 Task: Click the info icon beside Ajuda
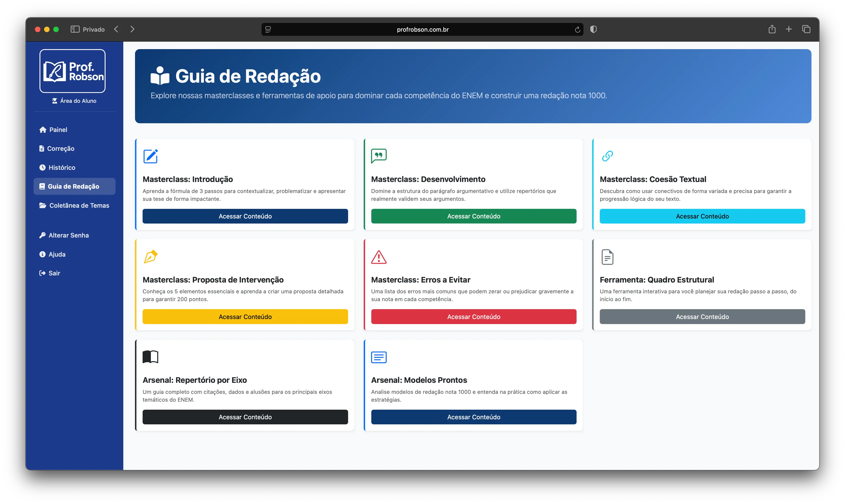click(x=42, y=254)
